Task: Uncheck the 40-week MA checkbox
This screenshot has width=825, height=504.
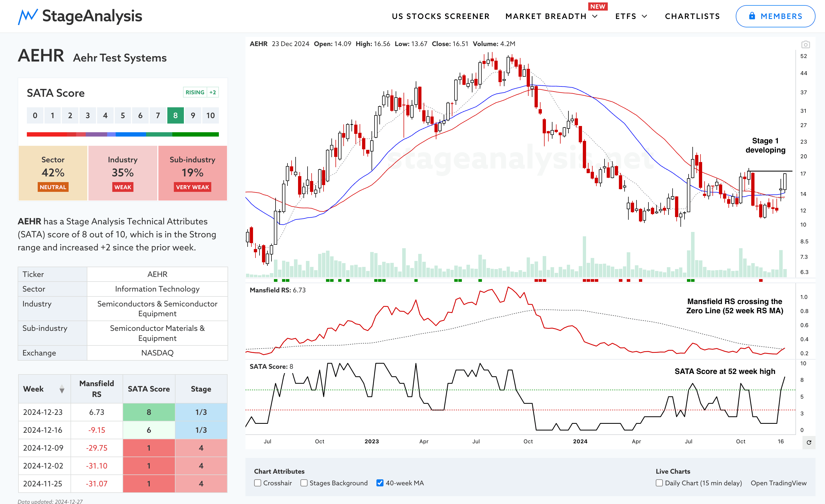Action: pos(380,483)
